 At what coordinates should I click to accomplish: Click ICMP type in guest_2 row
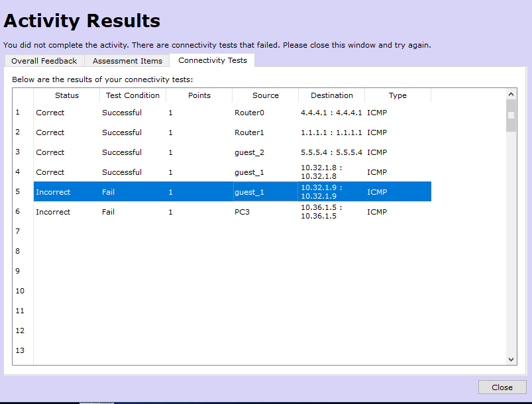point(398,152)
